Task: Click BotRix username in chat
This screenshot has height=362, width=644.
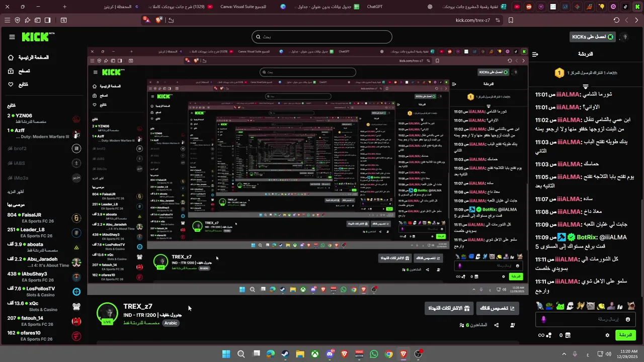Action: [x=587, y=237]
